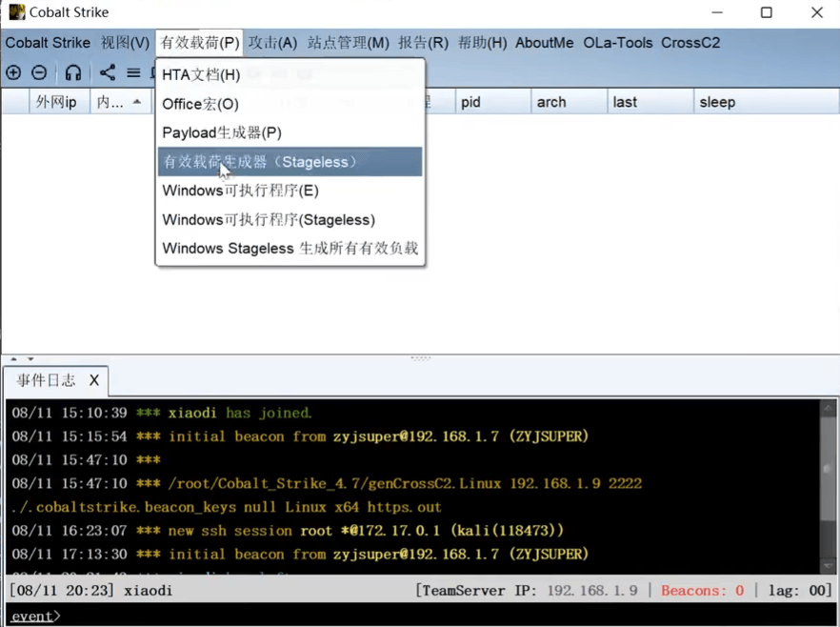Click the split pane collapse-down arrow

pyautogui.click(x=30, y=358)
